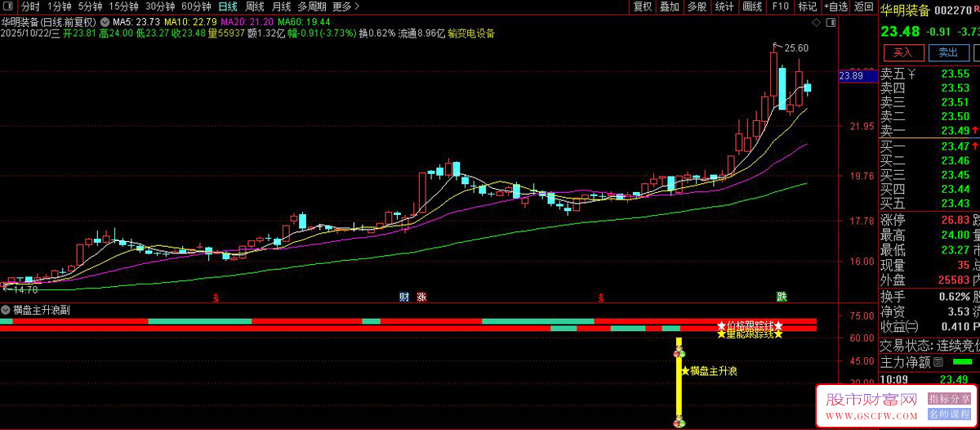Open F10 company info
Image resolution: width=980 pixels, height=430 pixels.
pyautogui.click(x=780, y=7)
